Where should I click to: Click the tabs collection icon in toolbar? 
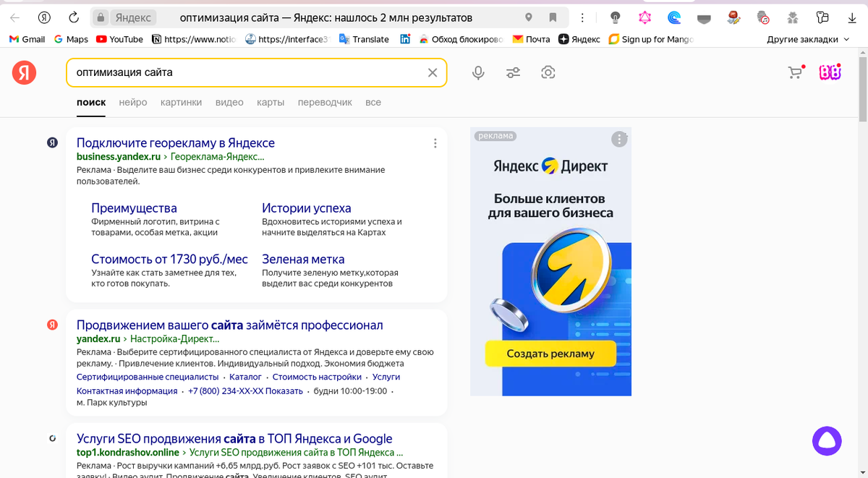pos(822,17)
